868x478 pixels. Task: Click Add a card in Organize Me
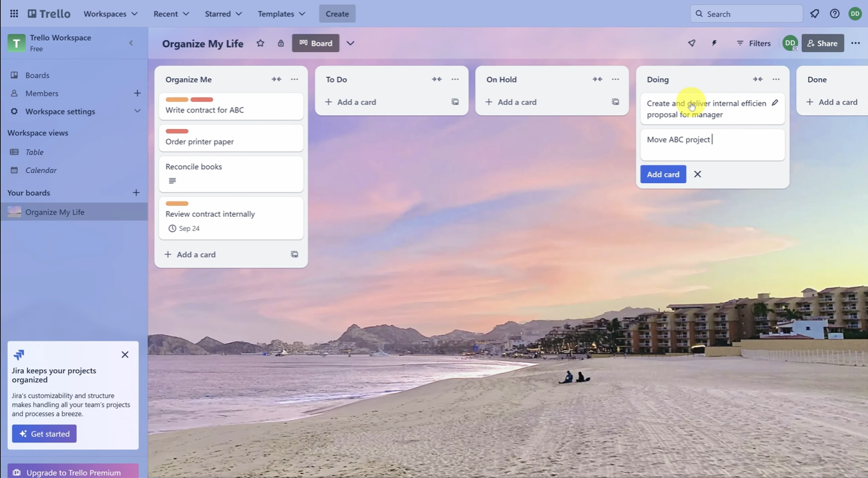(190, 254)
